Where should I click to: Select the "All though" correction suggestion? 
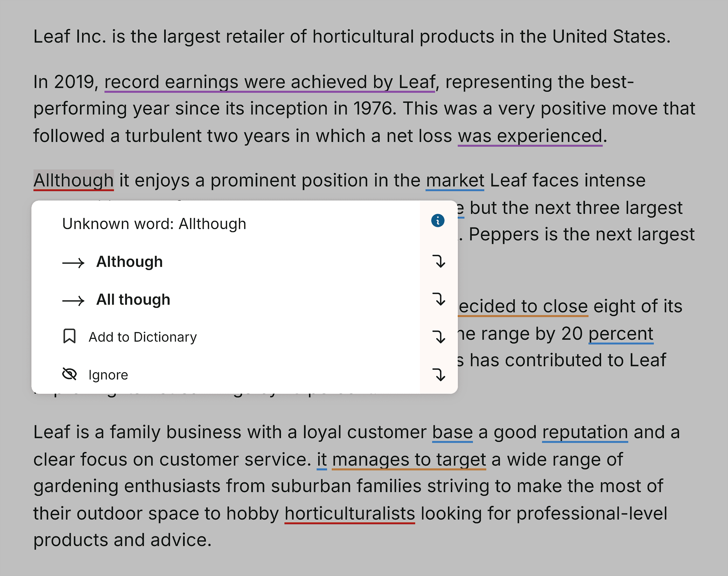pyautogui.click(x=134, y=299)
